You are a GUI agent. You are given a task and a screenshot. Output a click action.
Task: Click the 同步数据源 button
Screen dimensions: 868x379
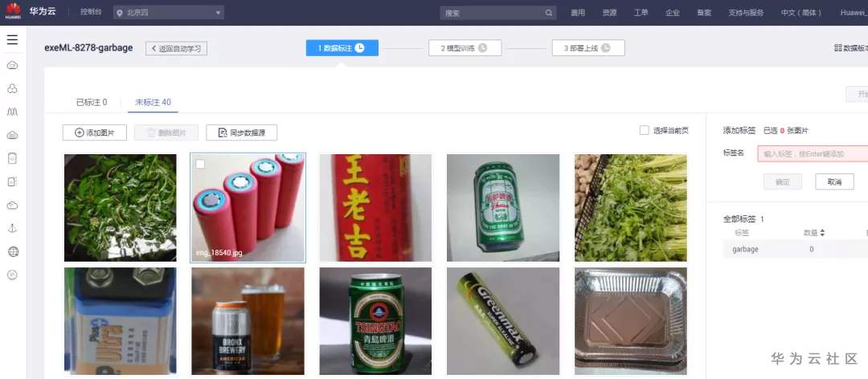coord(241,132)
